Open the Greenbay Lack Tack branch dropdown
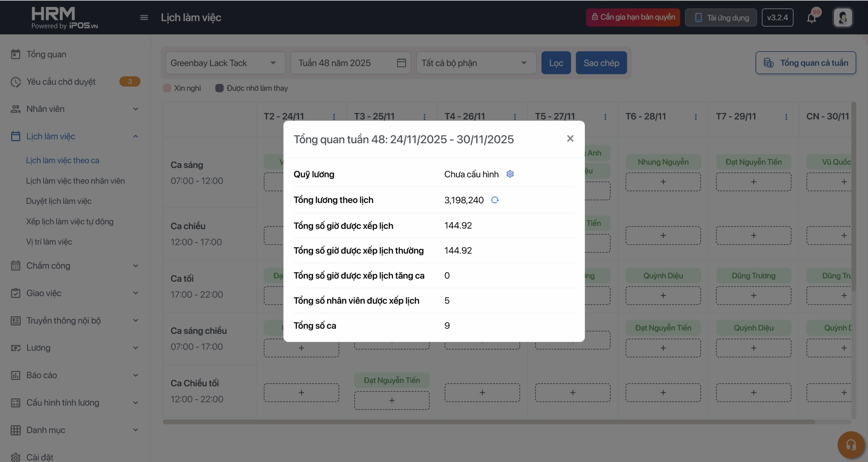Viewport: 868px width, 462px height. click(x=225, y=63)
